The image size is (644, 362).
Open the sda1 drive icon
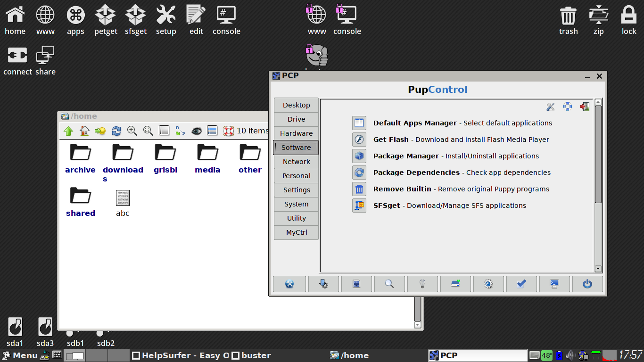click(x=15, y=332)
